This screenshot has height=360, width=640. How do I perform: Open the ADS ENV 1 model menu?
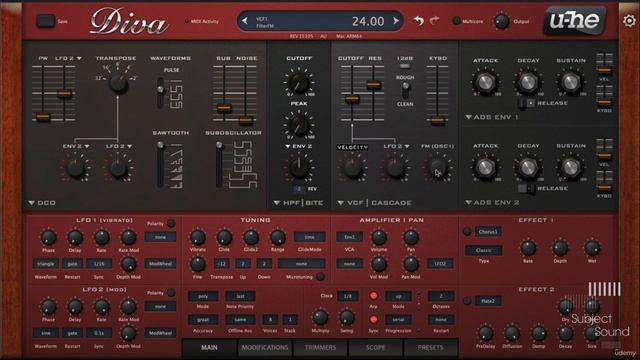pos(492,117)
